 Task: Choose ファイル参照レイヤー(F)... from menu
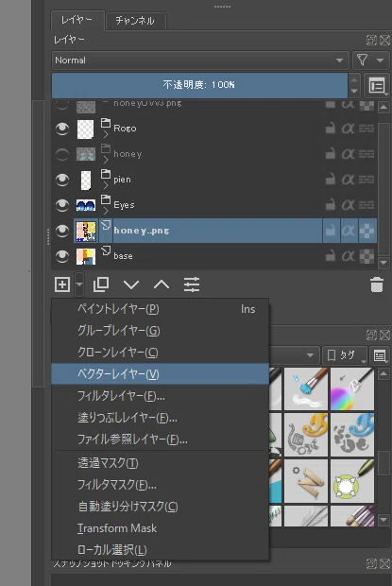pos(161,439)
